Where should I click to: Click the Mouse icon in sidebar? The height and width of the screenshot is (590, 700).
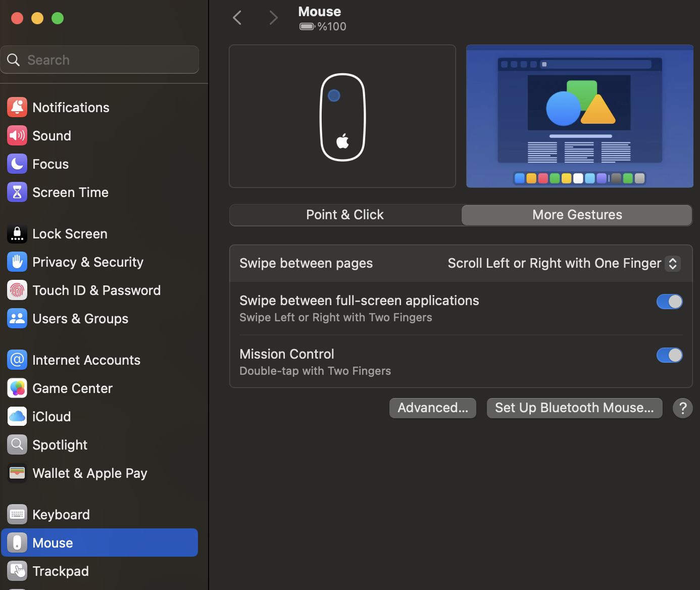click(x=17, y=543)
